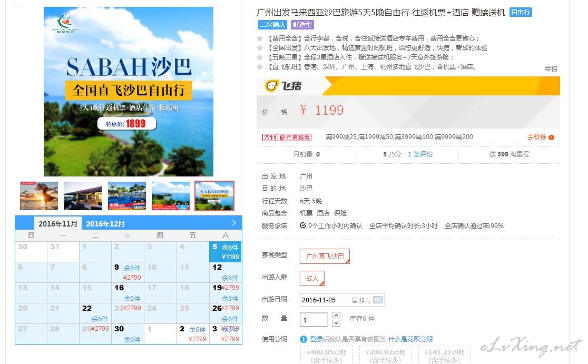Click the 登录 login link
The height and width of the screenshot is (364, 588).
pyautogui.click(x=317, y=339)
